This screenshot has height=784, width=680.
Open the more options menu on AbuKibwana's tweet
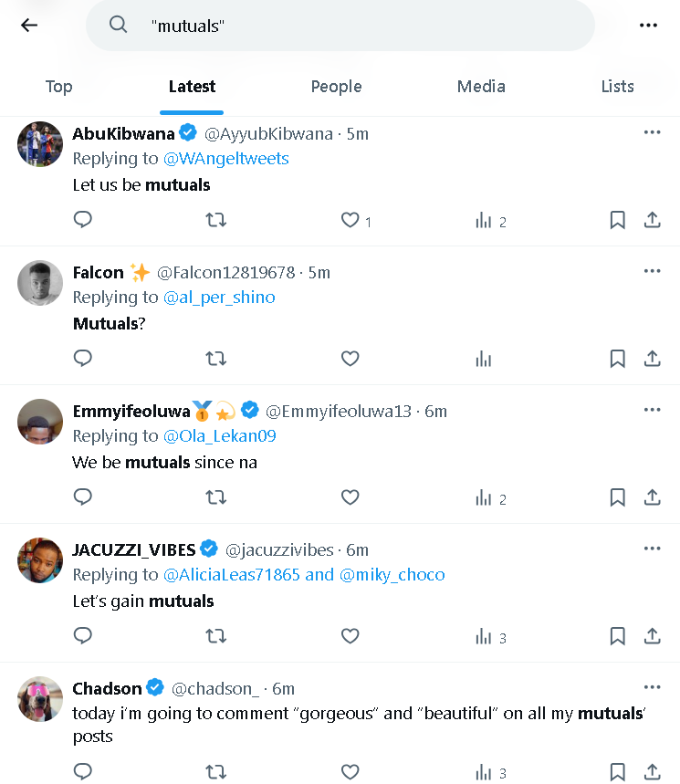[x=653, y=131]
